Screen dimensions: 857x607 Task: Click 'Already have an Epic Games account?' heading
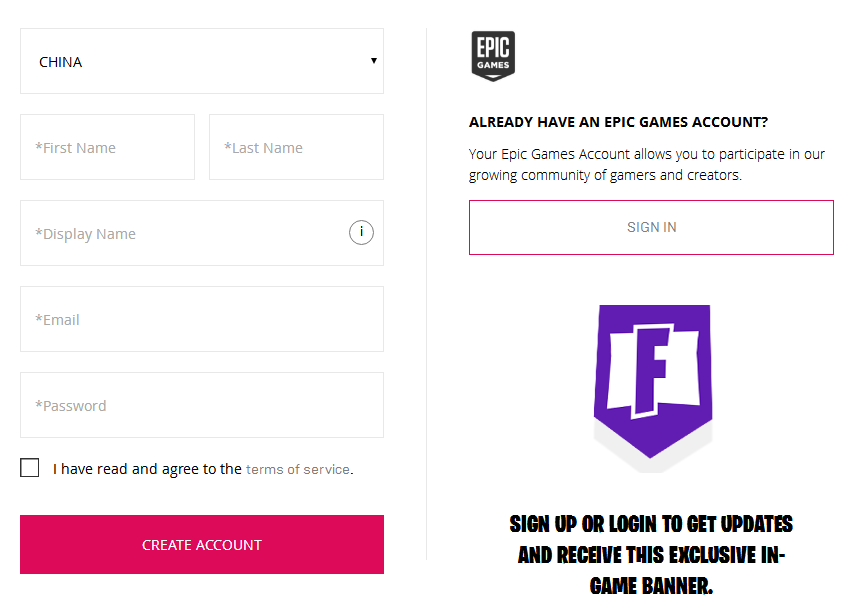(x=618, y=122)
